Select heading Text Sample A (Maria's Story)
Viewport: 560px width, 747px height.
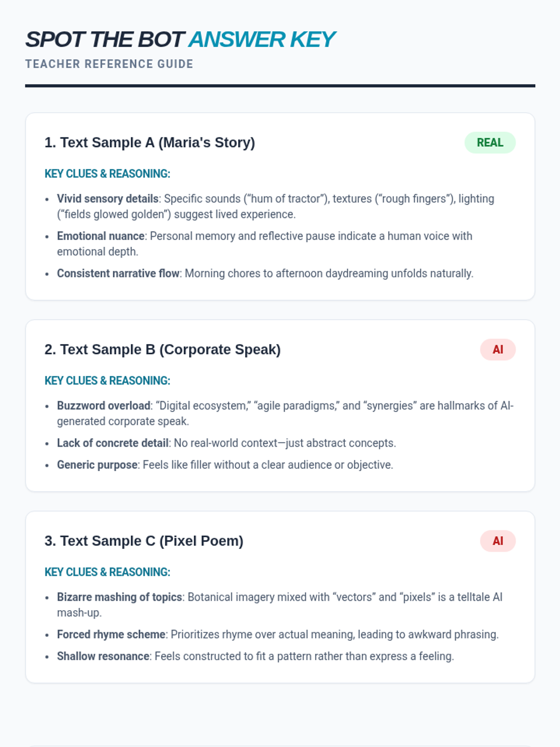(x=150, y=142)
